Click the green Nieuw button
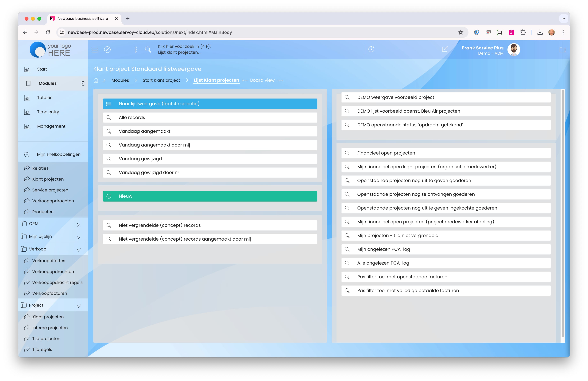Screen dimensions: 588x381 point(210,196)
